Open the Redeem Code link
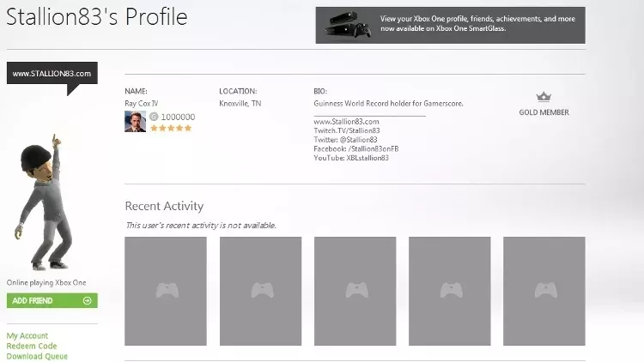The height and width of the screenshot is (362, 644). click(x=32, y=346)
